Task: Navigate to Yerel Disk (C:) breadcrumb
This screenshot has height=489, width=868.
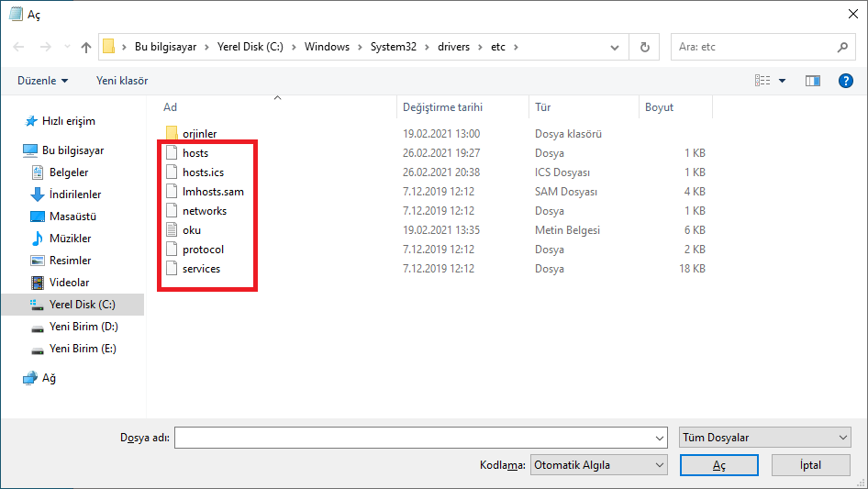Action: 250,47
